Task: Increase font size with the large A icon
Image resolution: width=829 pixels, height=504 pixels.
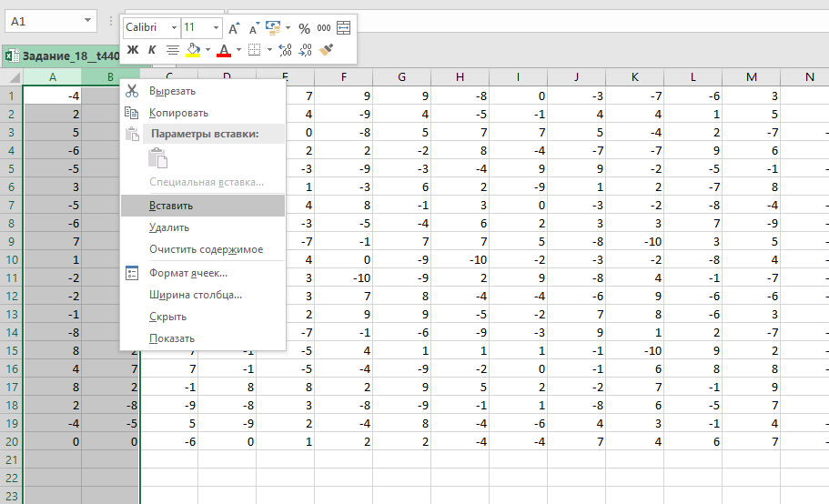Action: 235,28
